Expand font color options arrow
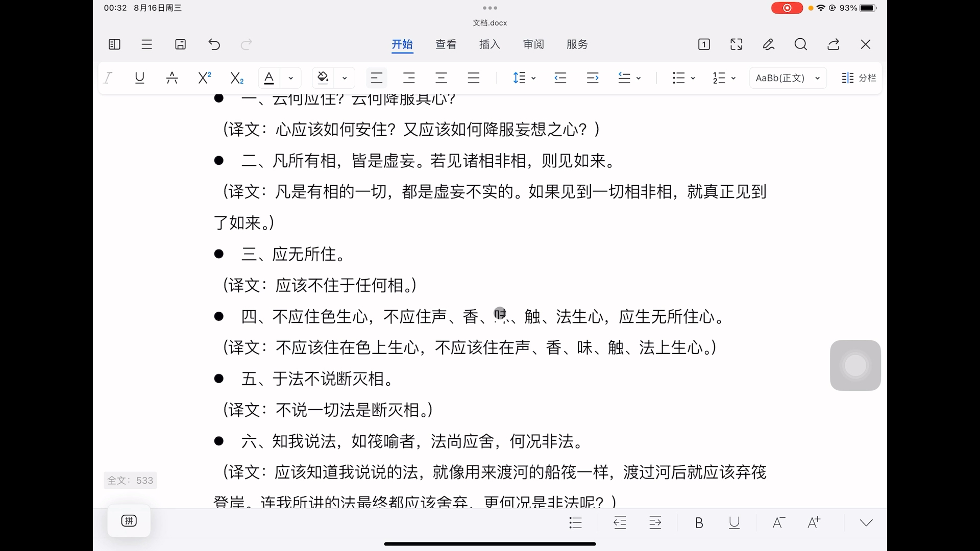The height and width of the screenshot is (551, 980). (x=291, y=78)
